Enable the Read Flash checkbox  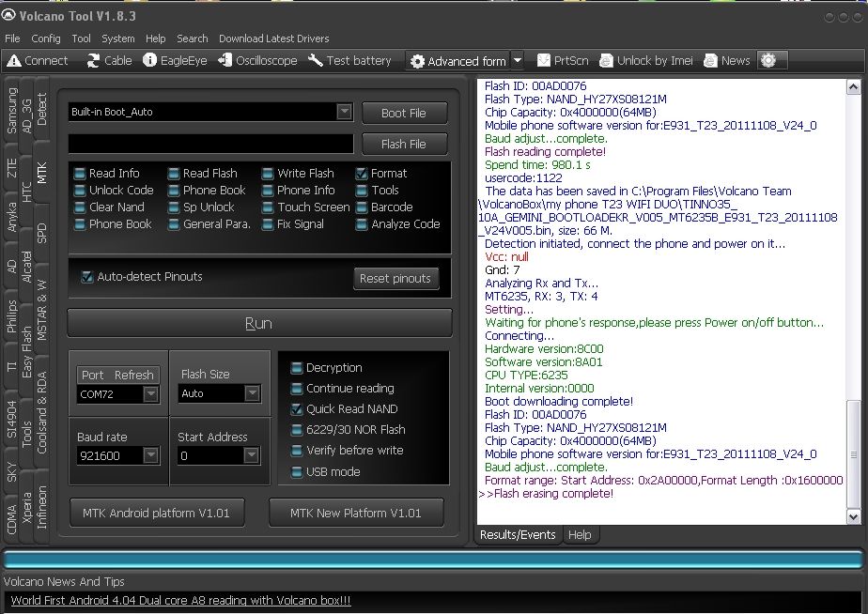click(175, 174)
